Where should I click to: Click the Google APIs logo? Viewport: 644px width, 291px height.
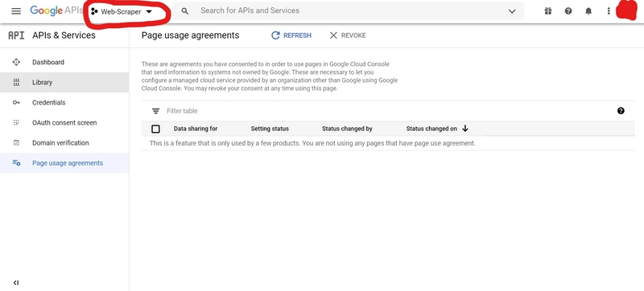[x=56, y=11]
